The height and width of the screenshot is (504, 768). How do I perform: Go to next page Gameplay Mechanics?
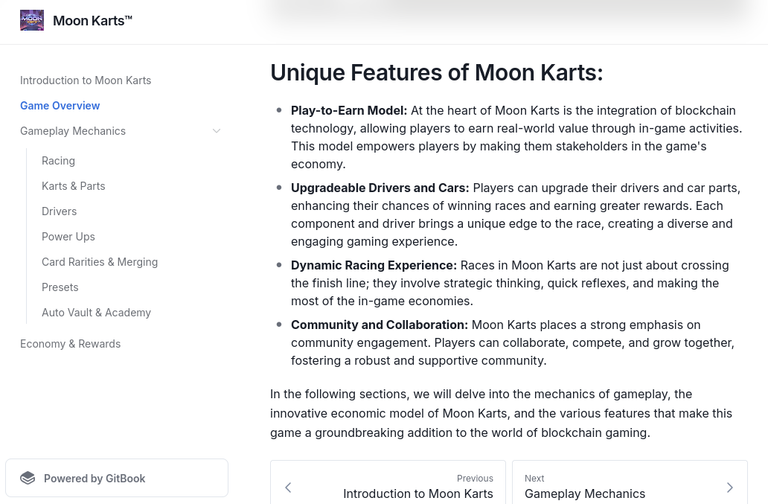click(x=630, y=482)
